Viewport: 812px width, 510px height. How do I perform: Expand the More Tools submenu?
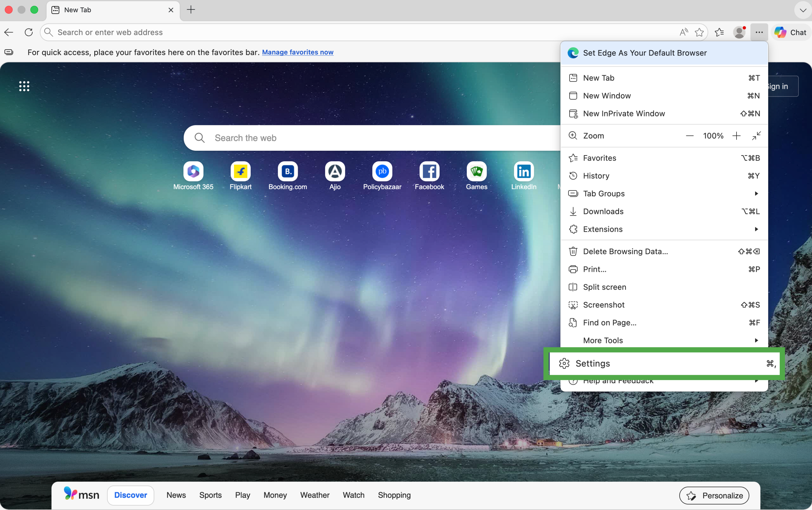(664, 340)
